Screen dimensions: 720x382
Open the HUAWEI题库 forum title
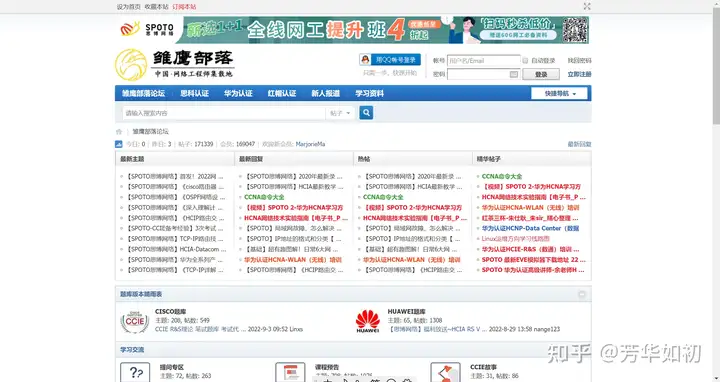406,311
